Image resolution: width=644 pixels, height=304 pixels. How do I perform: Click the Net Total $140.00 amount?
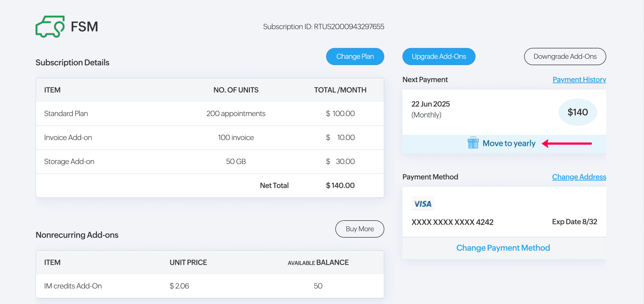(340, 185)
